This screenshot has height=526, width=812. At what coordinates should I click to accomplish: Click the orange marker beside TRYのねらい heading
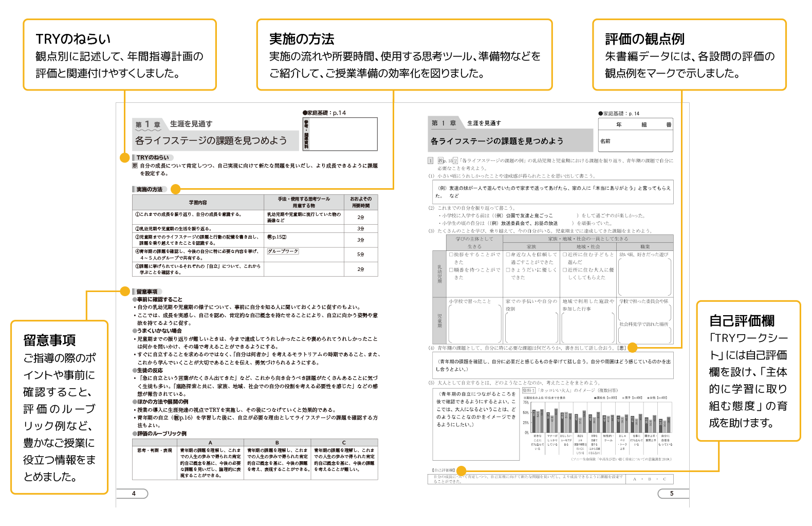tap(124, 158)
